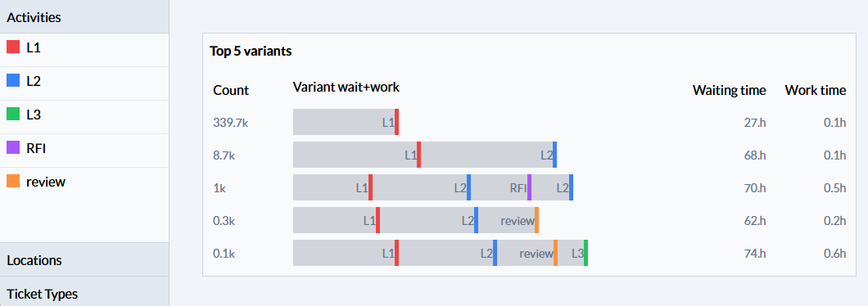The height and width of the screenshot is (306, 868).
Task: Click the orange review activity color swatch
Action: click(13, 181)
